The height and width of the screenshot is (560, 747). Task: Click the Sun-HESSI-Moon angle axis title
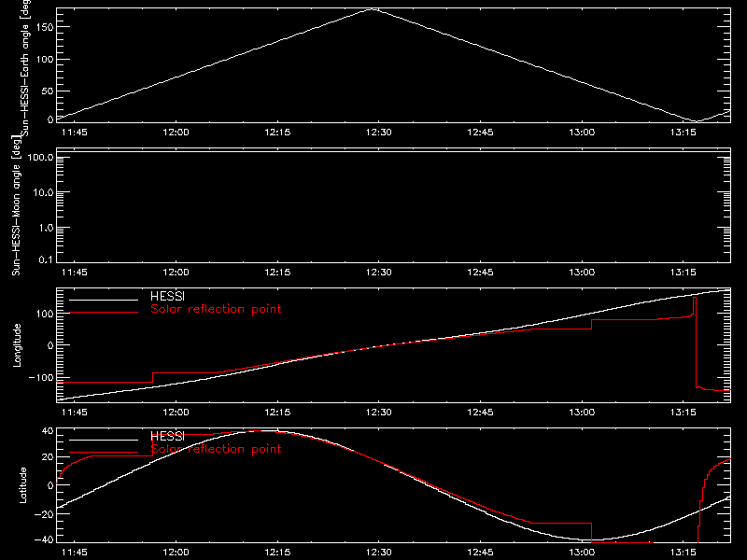pos(16,205)
